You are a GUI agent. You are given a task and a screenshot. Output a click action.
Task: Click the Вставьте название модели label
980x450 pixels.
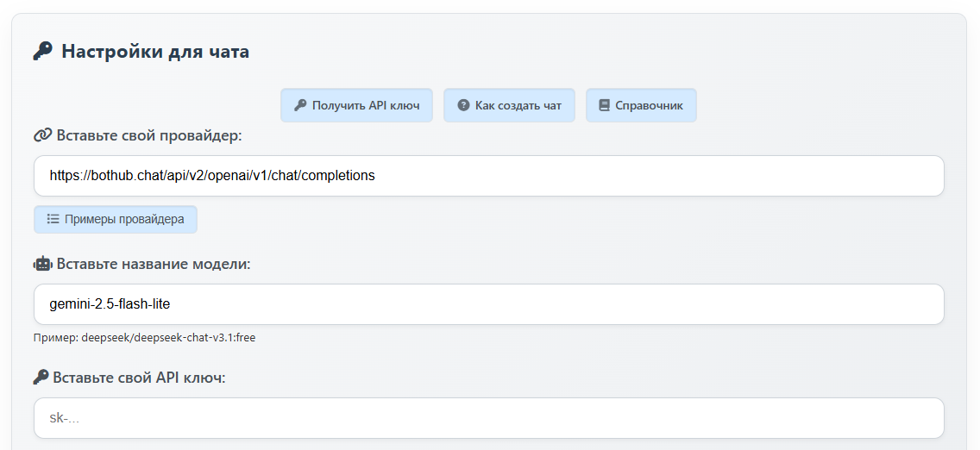[x=154, y=264]
